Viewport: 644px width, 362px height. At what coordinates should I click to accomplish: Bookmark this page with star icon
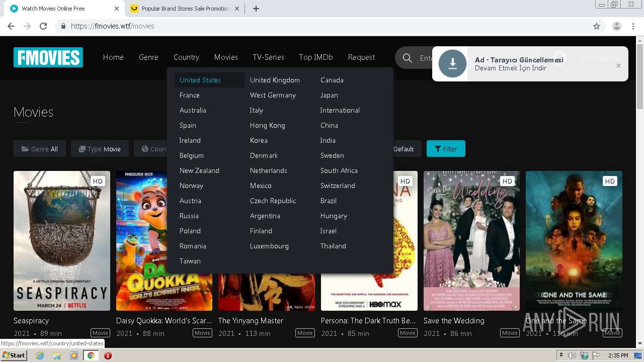tap(597, 26)
